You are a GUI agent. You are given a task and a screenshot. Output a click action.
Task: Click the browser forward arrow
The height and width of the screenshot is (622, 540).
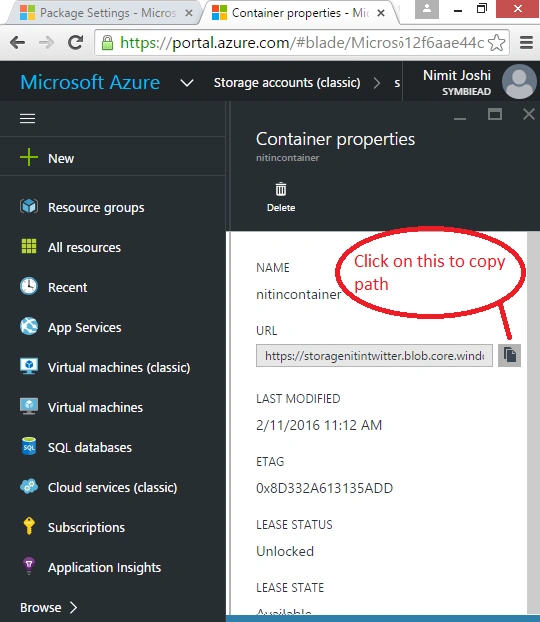click(x=46, y=42)
